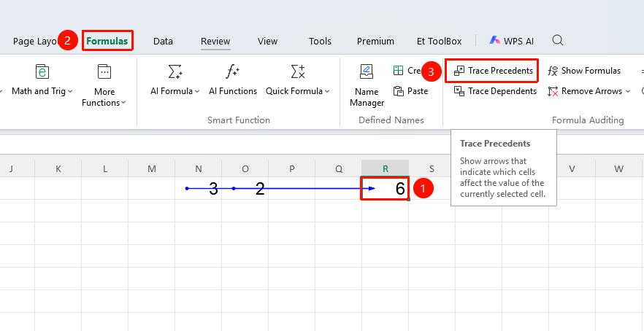Select column M header

[x=152, y=168]
